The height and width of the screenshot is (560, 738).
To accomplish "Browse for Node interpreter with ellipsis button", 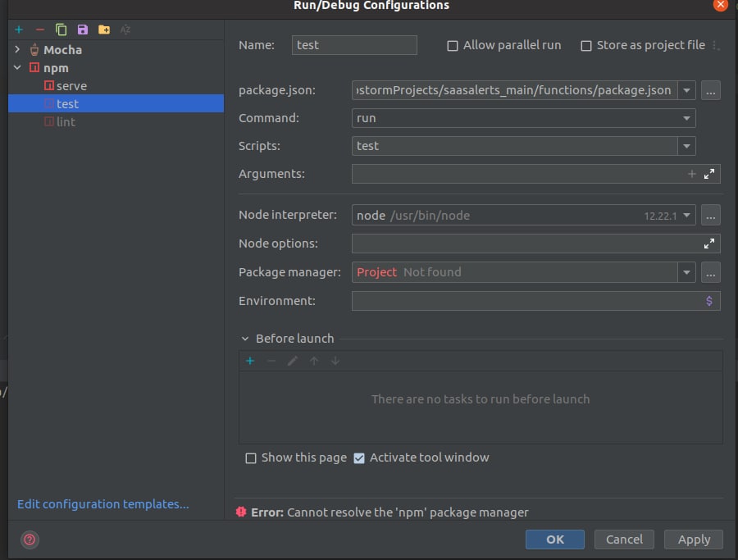I will click(711, 216).
